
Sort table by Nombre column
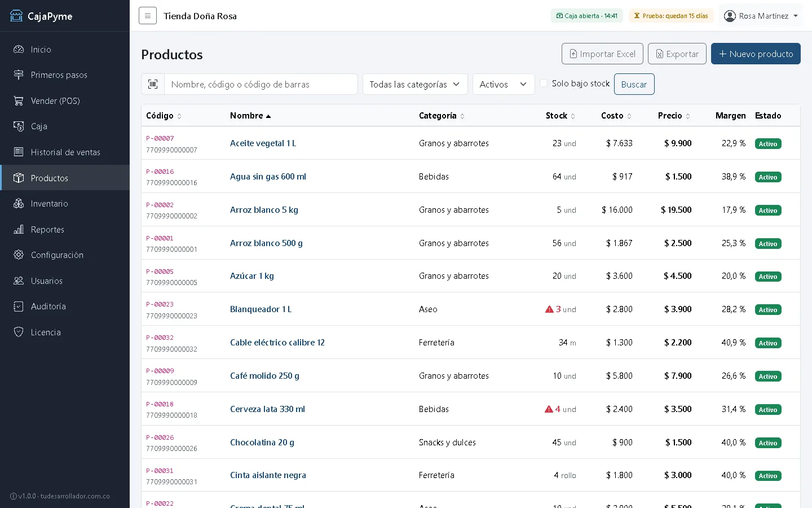pyautogui.click(x=250, y=116)
